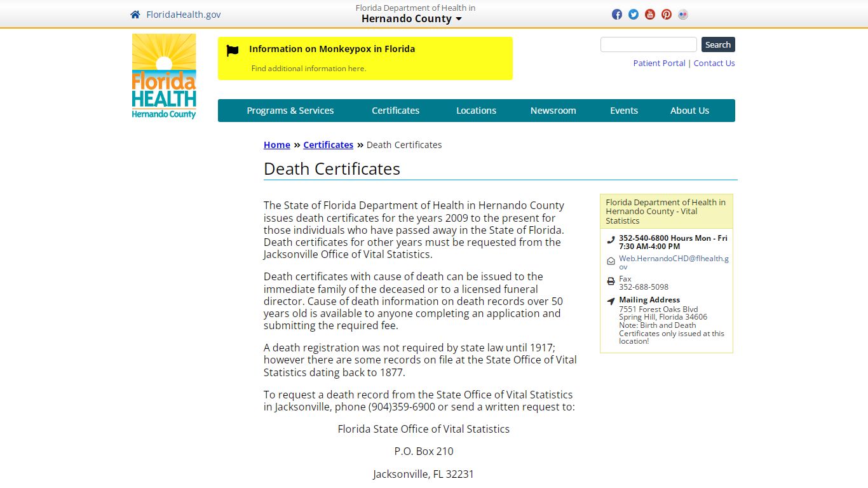Open the YouTube social icon

[x=650, y=15]
